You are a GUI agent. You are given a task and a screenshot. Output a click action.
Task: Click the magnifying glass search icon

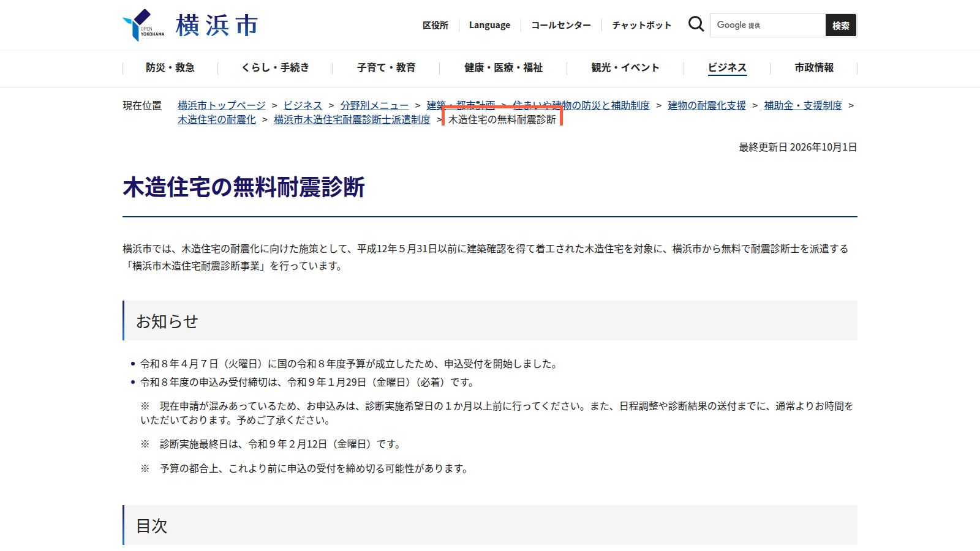point(696,24)
